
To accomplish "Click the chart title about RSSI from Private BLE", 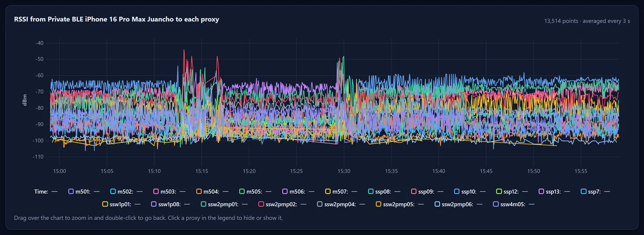I will tap(116, 19).
